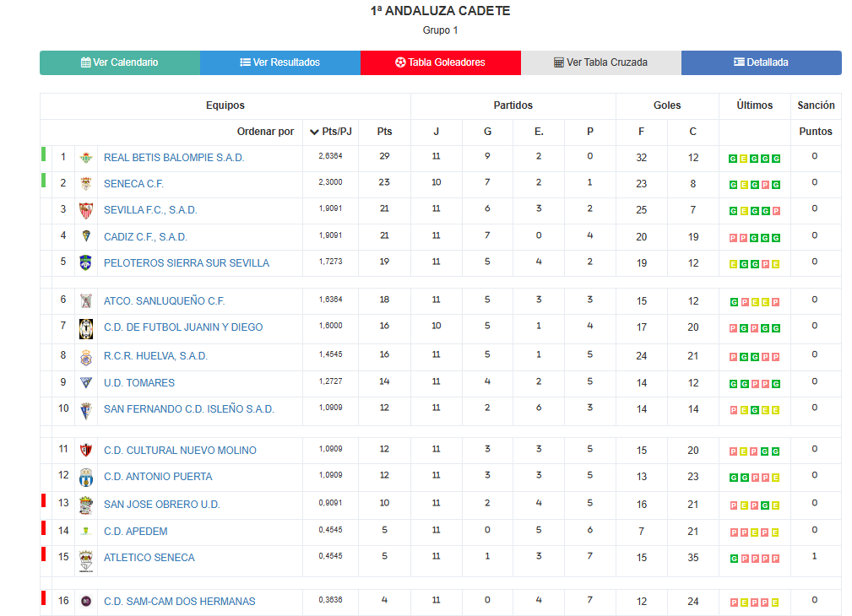Show Ver Tabla Cruzada view
This screenshot has width=852, height=616.
[x=601, y=62]
